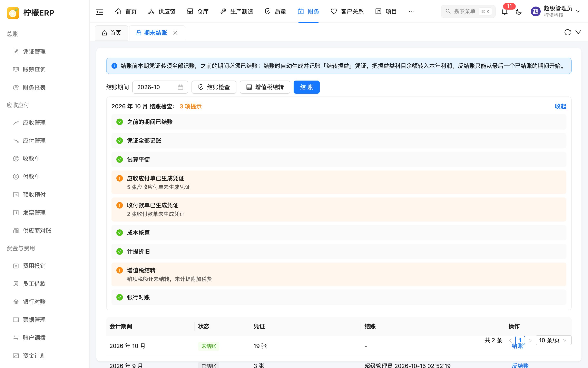Screen dimensions: 588x368
Task: Close the 期末结账 tab
Action: 175,33
